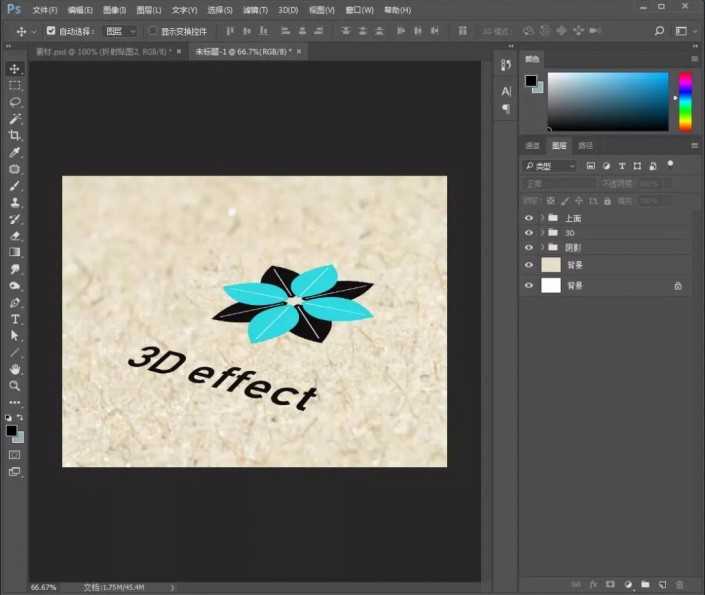The width and height of the screenshot is (705, 595).
Task: Switch to the 素材.psd document tab
Action: point(100,50)
